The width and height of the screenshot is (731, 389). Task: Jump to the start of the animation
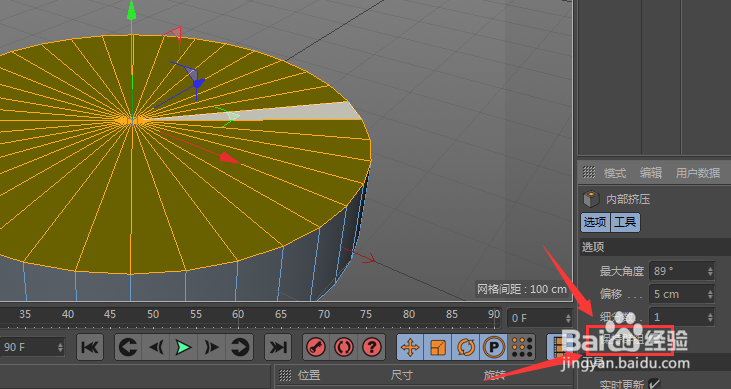[x=90, y=347]
